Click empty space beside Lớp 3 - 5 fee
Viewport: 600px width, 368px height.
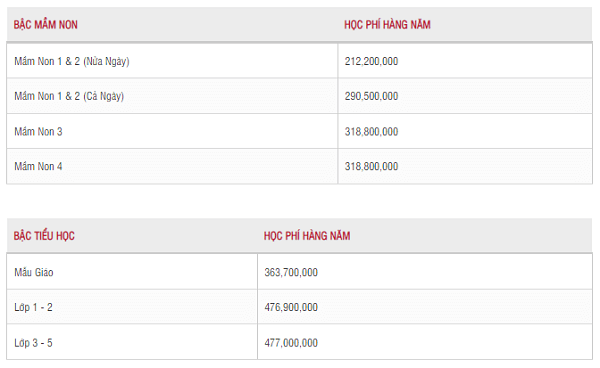click(x=455, y=343)
